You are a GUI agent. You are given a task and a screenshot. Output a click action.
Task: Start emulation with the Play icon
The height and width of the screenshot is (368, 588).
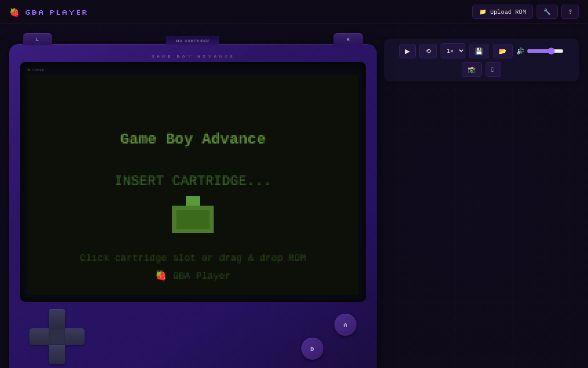(x=407, y=51)
